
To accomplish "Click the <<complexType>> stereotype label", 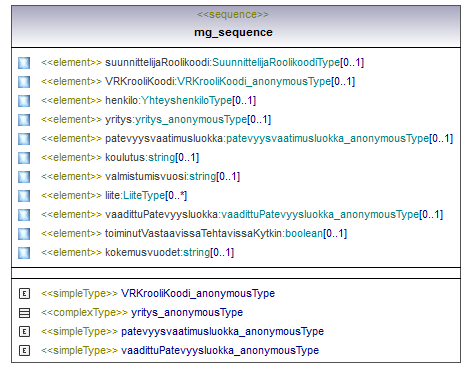I will [84, 313].
